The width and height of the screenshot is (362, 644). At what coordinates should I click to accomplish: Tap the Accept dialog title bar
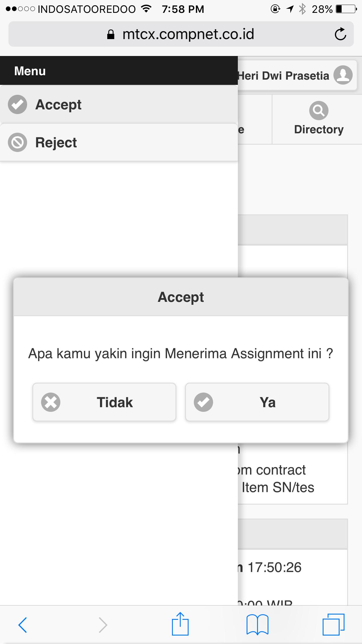(x=181, y=297)
